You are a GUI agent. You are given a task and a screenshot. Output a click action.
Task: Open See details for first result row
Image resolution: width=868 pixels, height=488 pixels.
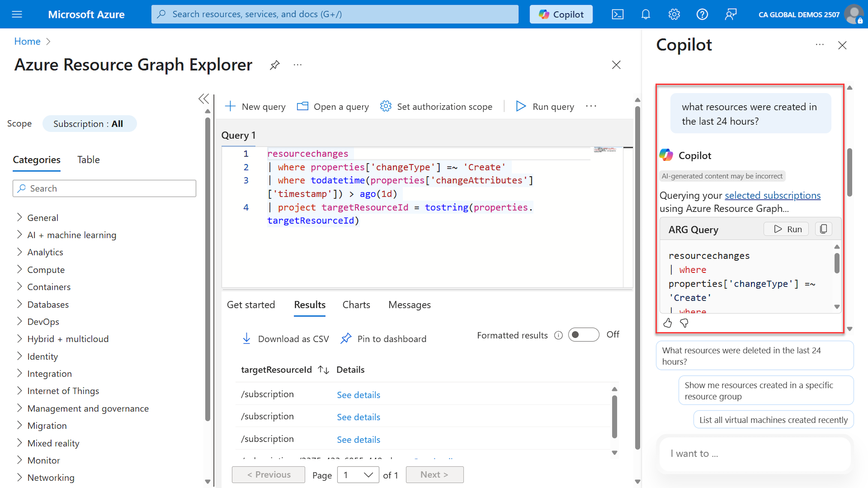point(358,395)
